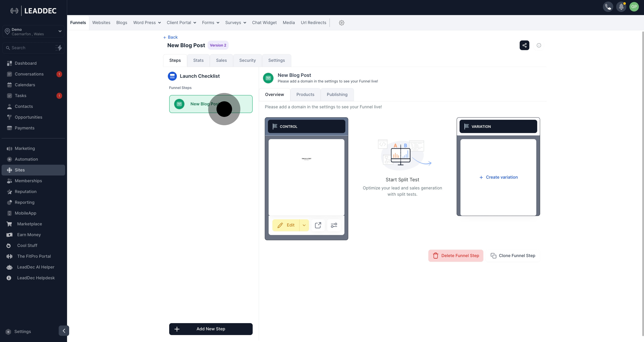Click the share funnel icon button
This screenshot has height=342, width=644.
point(524,45)
